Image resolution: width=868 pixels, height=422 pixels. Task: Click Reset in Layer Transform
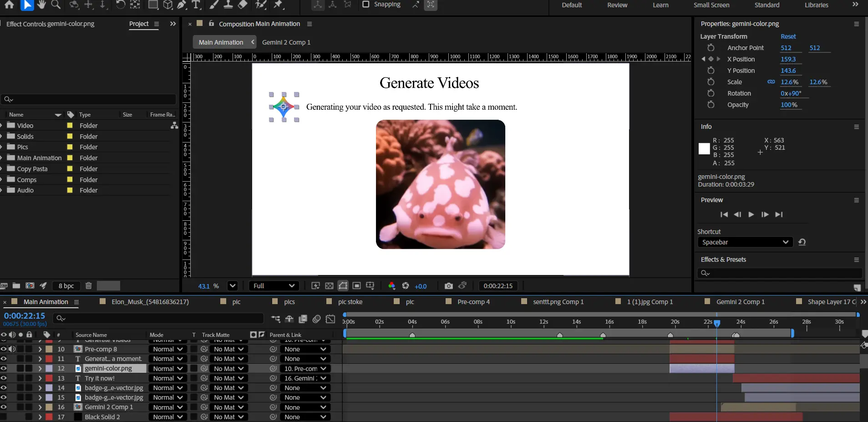788,36
